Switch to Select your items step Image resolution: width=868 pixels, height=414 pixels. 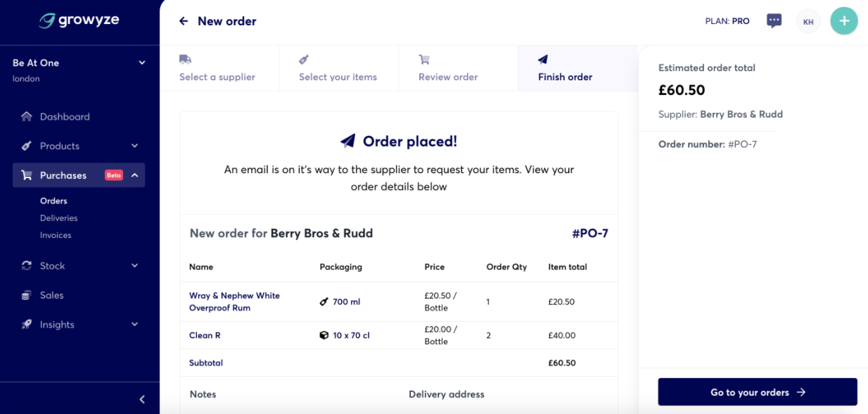(338, 68)
